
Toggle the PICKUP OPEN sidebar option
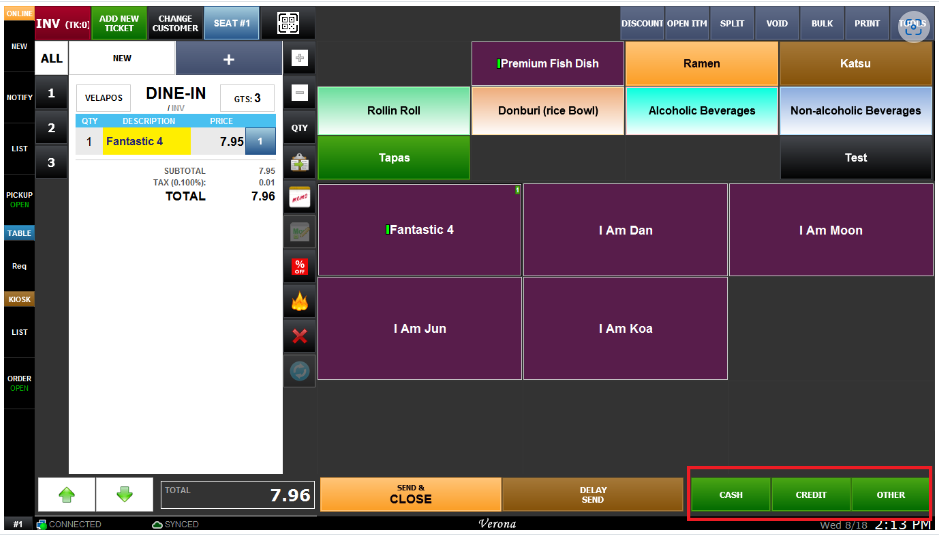point(19,199)
